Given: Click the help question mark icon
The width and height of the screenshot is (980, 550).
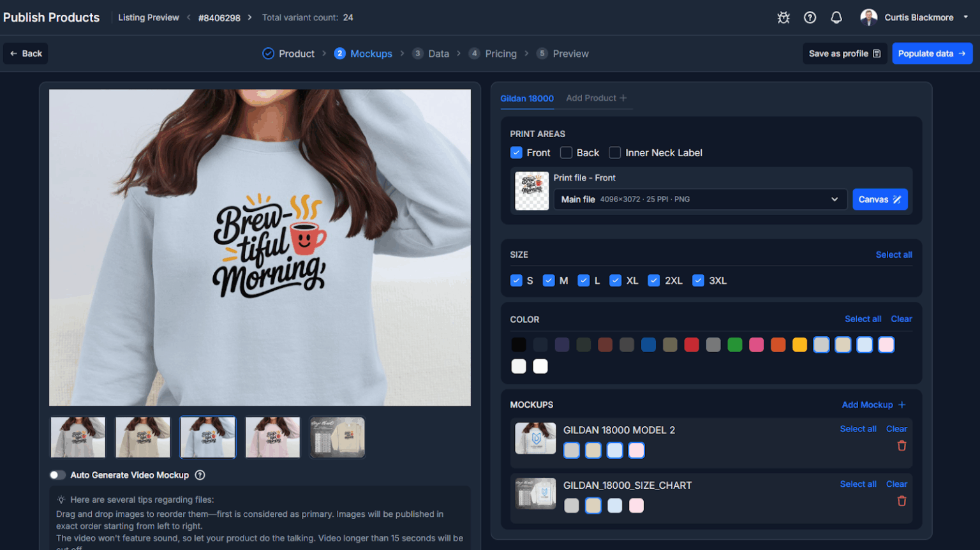Looking at the screenshot, I should pyautogui.click(x=810, y=17).
